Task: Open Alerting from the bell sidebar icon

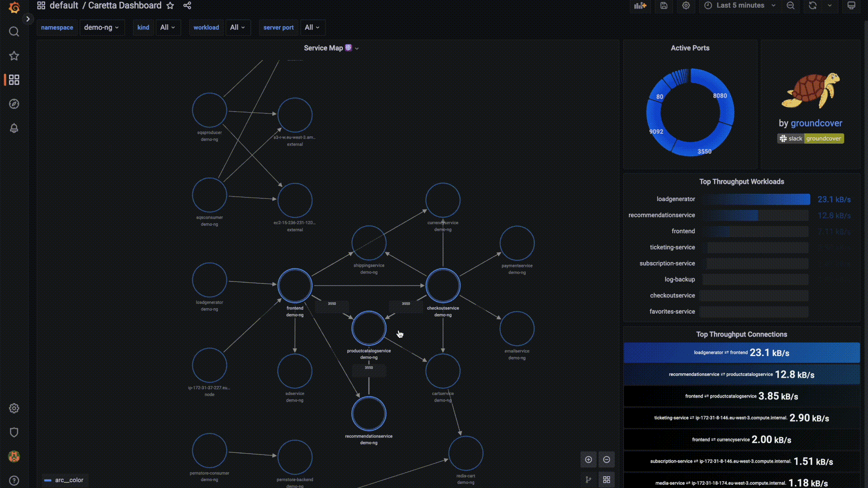Action: coord(14,128)
